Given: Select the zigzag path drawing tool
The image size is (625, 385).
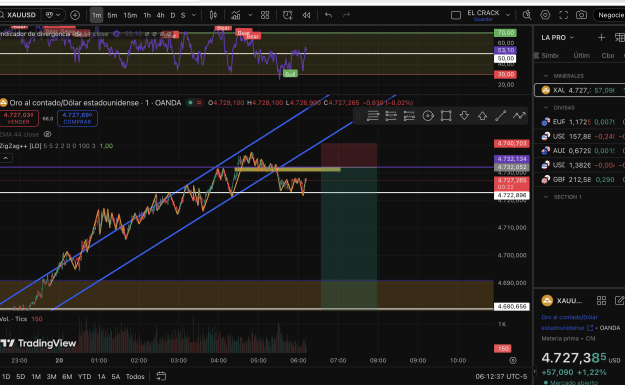Looking at the screenshot, I should (519, 116).
